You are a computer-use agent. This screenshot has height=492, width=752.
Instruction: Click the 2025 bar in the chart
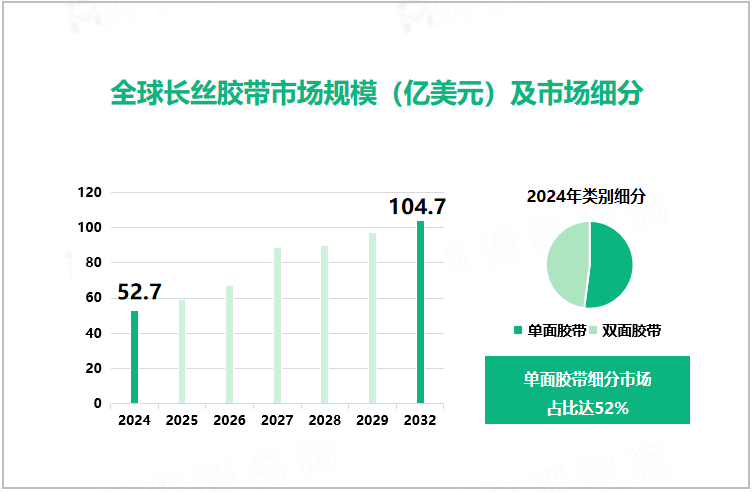[x=182, y=351]
